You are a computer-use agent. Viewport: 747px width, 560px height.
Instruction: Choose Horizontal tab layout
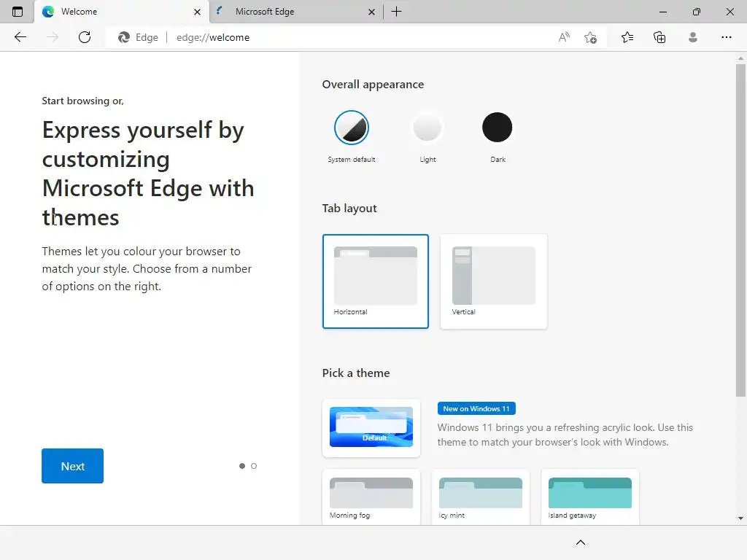(x=376, y=281)
